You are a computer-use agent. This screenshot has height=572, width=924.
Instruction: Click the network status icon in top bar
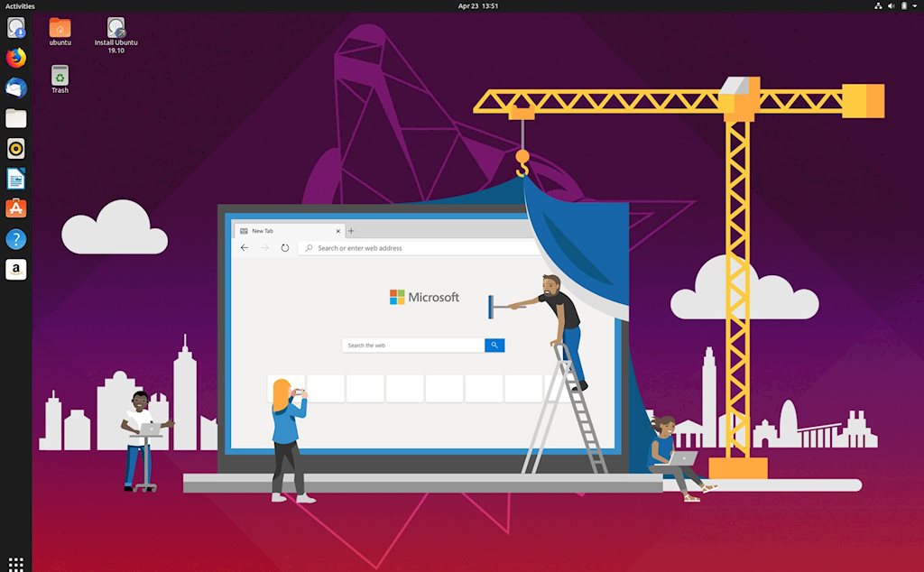tap(879, 5)
